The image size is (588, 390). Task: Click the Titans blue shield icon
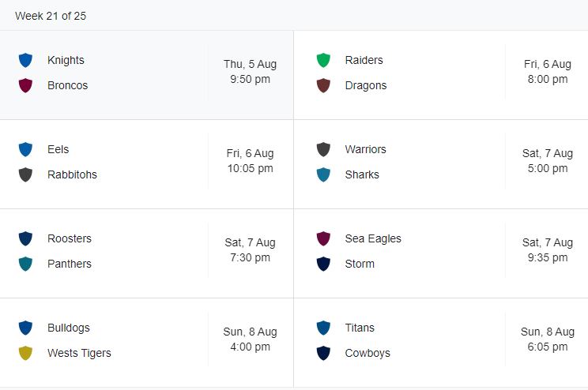323,328
